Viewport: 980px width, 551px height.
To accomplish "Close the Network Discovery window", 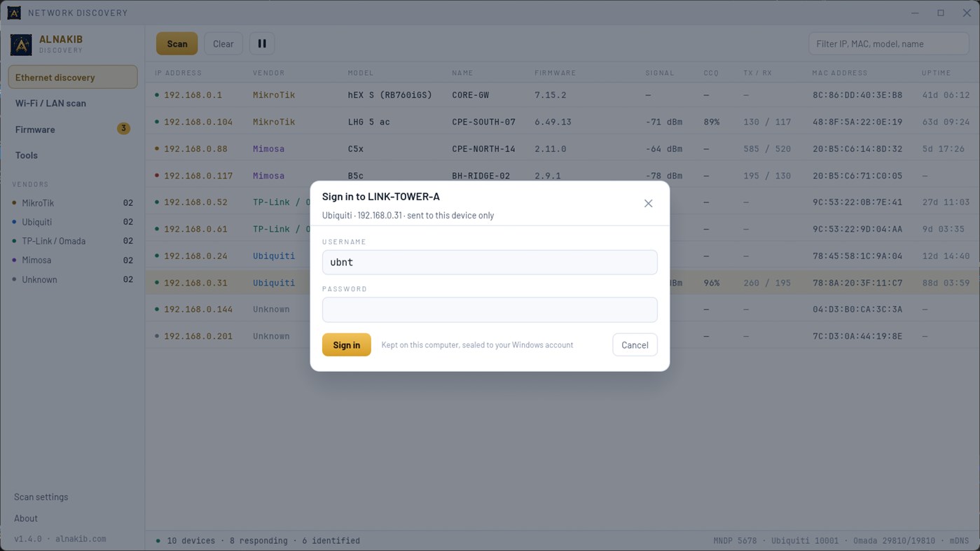I will [967, 13].
